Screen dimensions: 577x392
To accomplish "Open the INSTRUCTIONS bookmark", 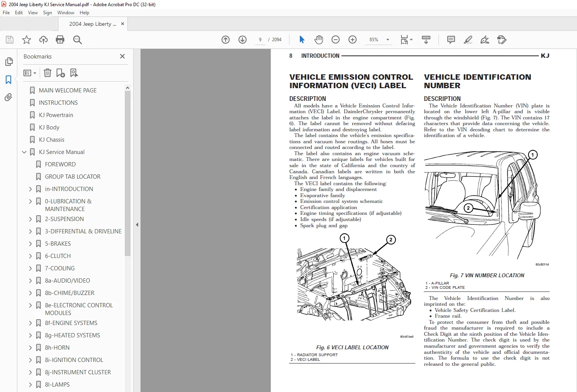I will 58,103.
